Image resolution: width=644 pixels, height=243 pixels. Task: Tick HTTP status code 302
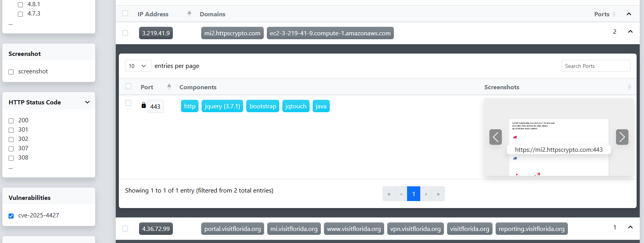[11, 139]
